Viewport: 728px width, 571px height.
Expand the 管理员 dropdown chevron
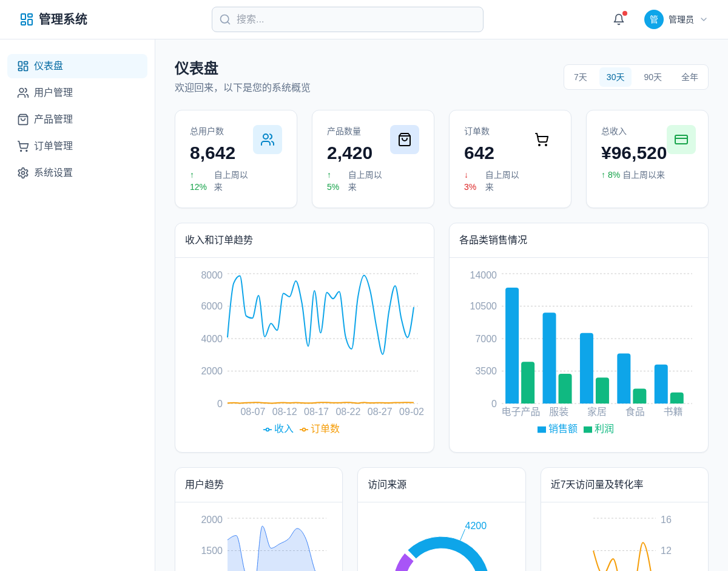coord(704,19)
